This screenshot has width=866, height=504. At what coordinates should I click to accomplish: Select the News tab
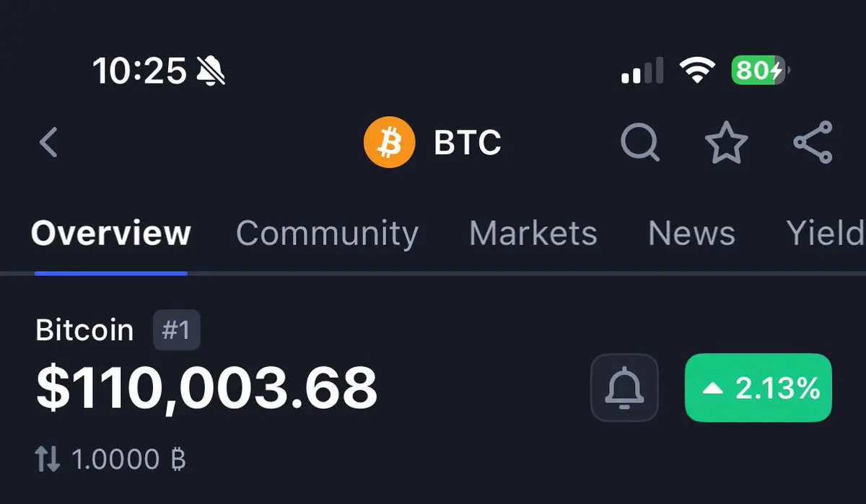click(691, 234)
